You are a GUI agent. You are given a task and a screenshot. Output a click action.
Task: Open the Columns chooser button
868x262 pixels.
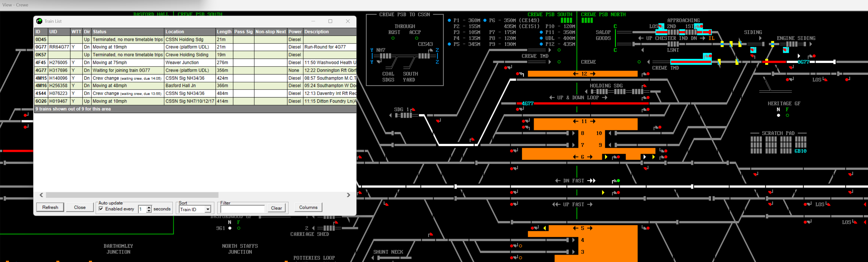pos(308,207)
